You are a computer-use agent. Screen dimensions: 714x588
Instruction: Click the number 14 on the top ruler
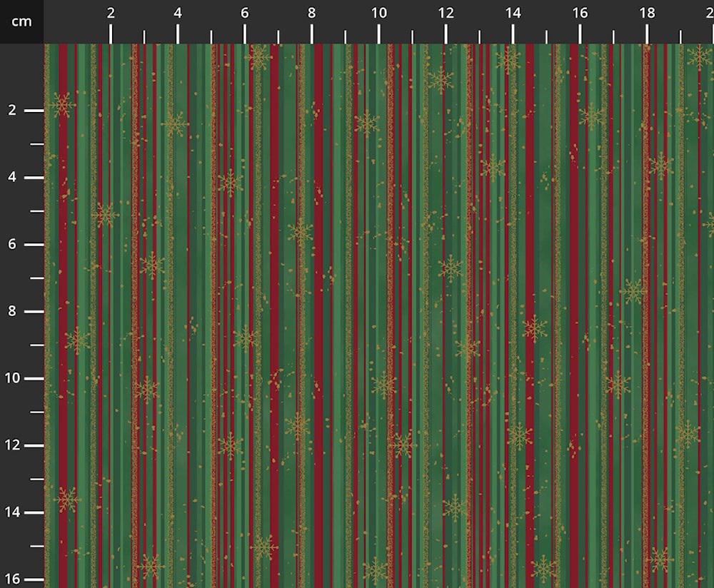[513, 13]
